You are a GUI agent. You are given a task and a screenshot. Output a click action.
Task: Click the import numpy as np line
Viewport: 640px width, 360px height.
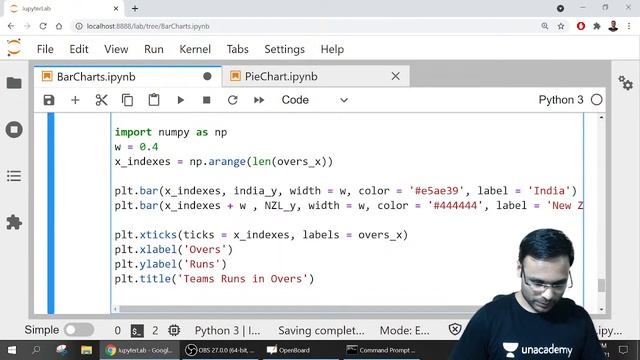(171, 132)
